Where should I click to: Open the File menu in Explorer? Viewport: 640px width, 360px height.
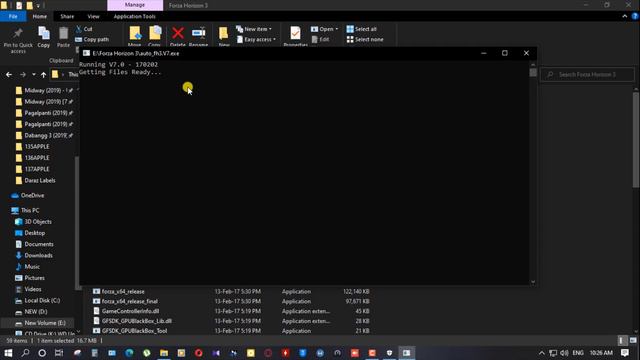coord(13,16)
